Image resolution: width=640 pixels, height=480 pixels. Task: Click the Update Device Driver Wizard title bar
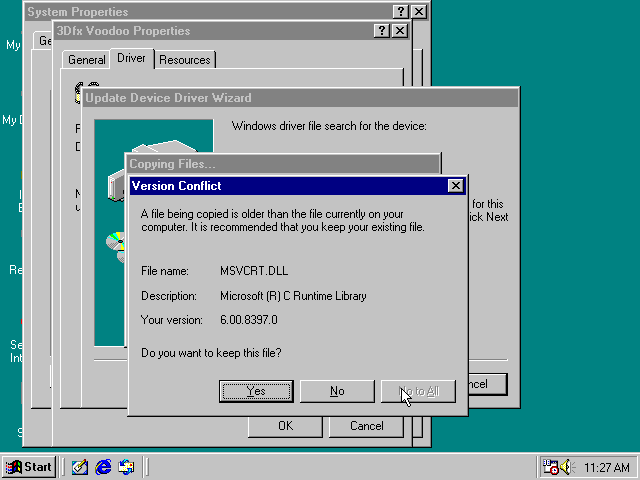300,98
